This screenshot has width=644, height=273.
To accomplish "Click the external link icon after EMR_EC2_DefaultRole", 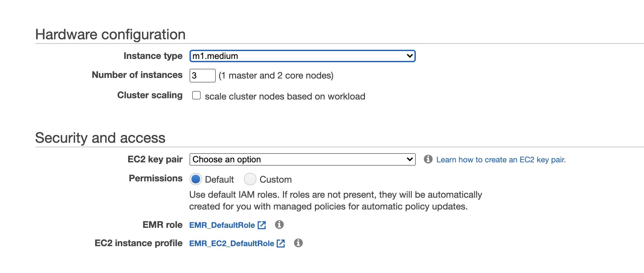I will tap(281, 244).
